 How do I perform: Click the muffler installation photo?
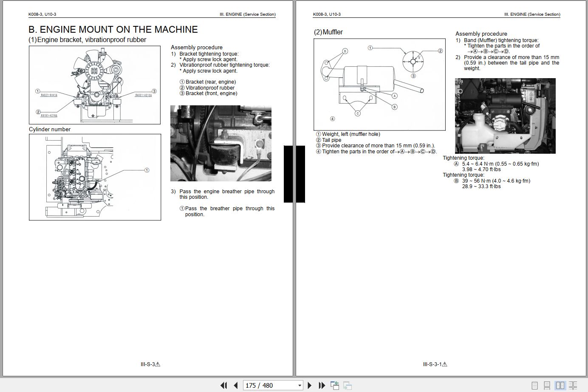tap(505, 116)
